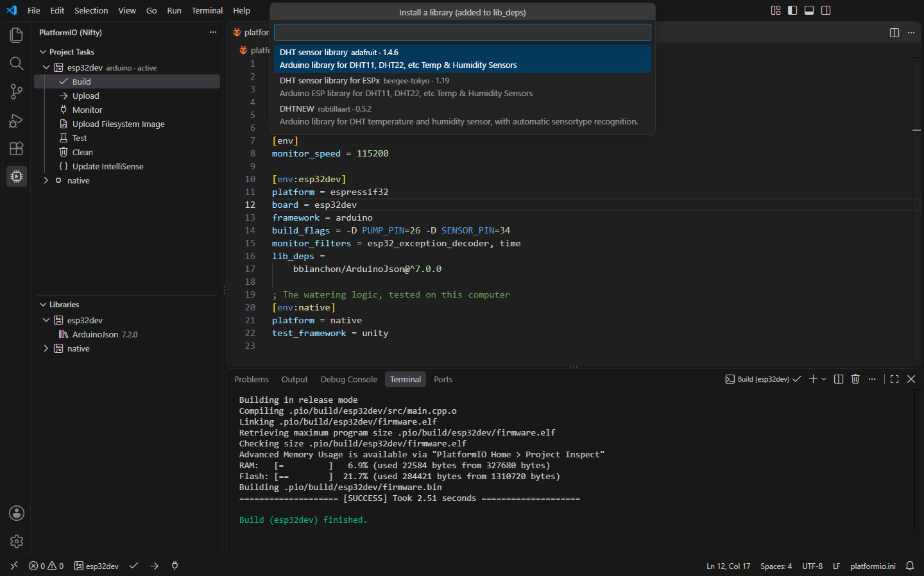
Task: Click the esp32dev environment switcher in status bar
Action: 96,566
